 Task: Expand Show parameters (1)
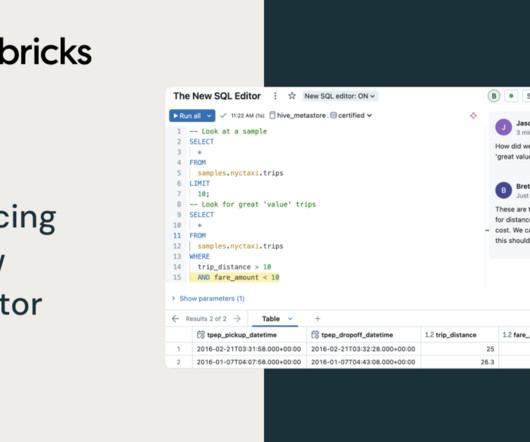(x=208, y=298)
